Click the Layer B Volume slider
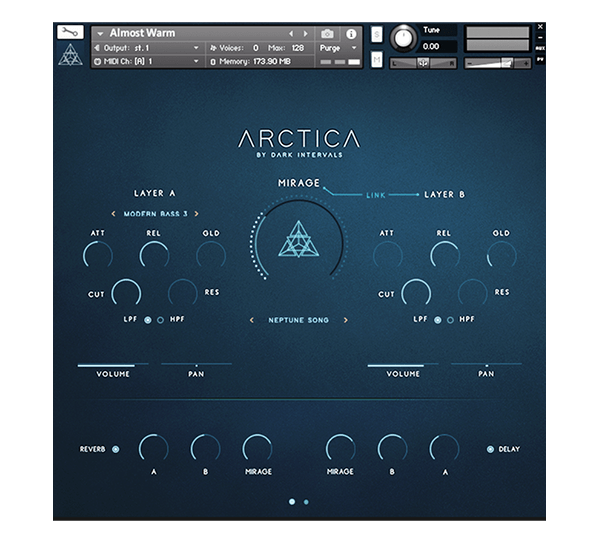 click(403, 365)
